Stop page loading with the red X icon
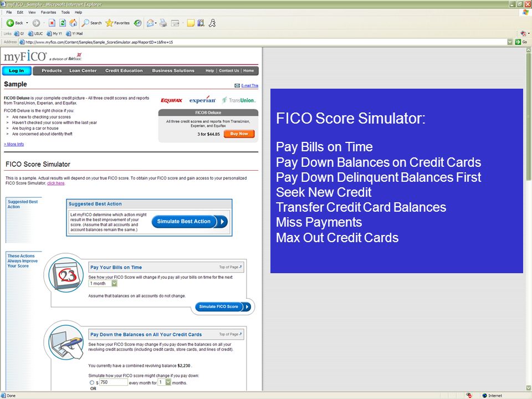This screenshot has height=399, width=532. point(52,23)
